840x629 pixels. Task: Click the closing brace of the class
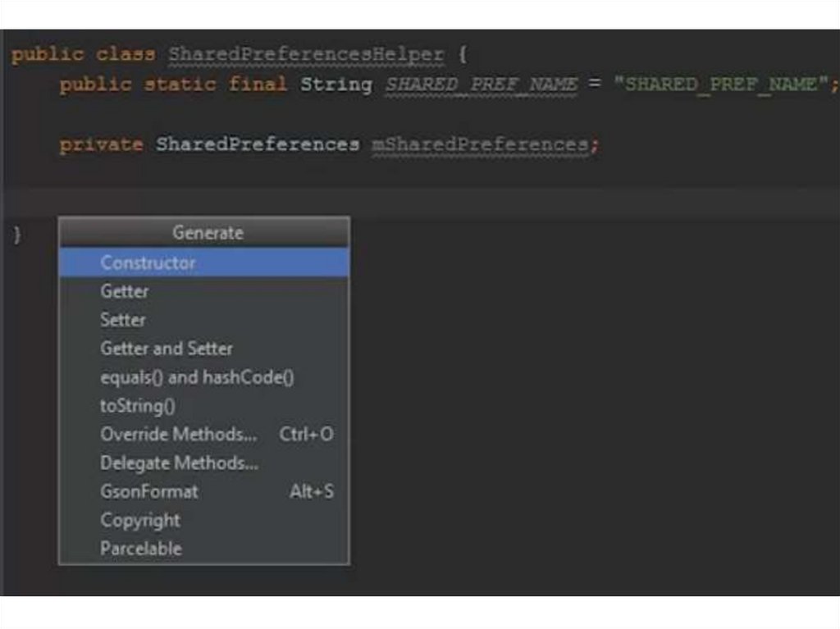[x=17, y=235]
